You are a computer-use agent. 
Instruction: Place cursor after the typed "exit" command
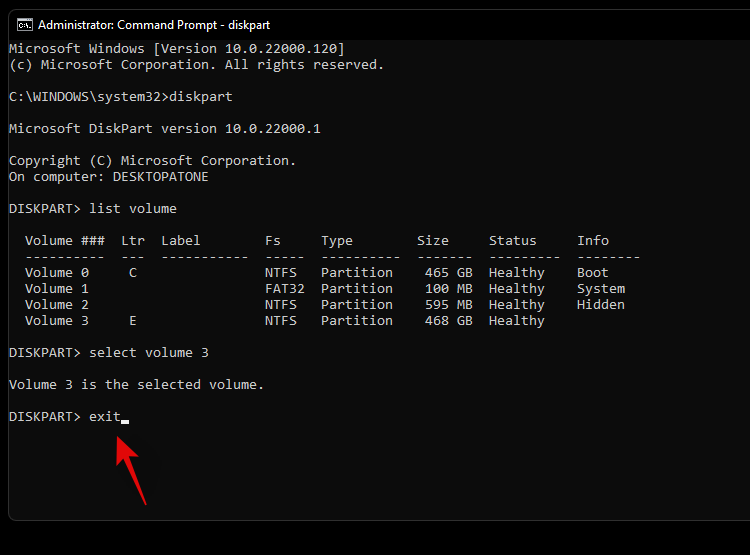124,417
